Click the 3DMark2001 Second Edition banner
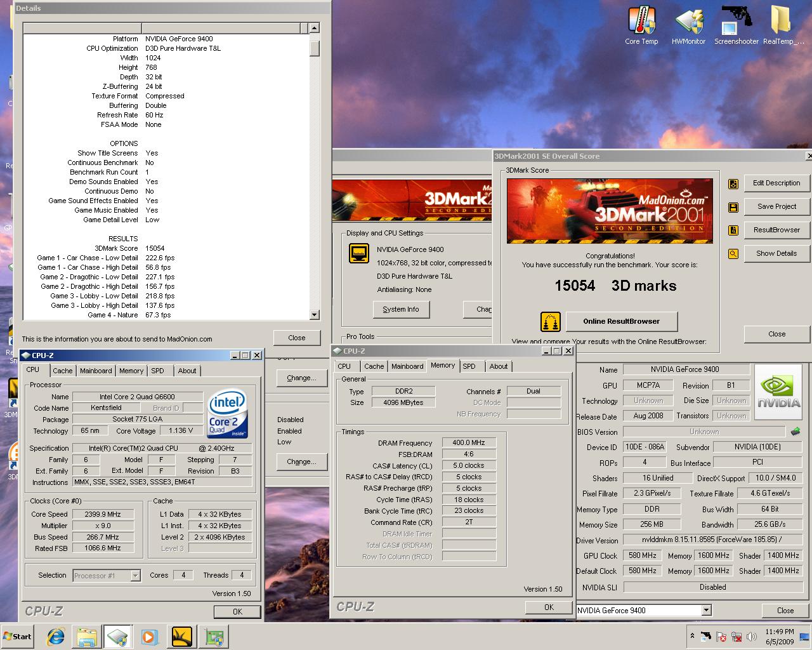 pyautogui.click(x=611, y=211)
